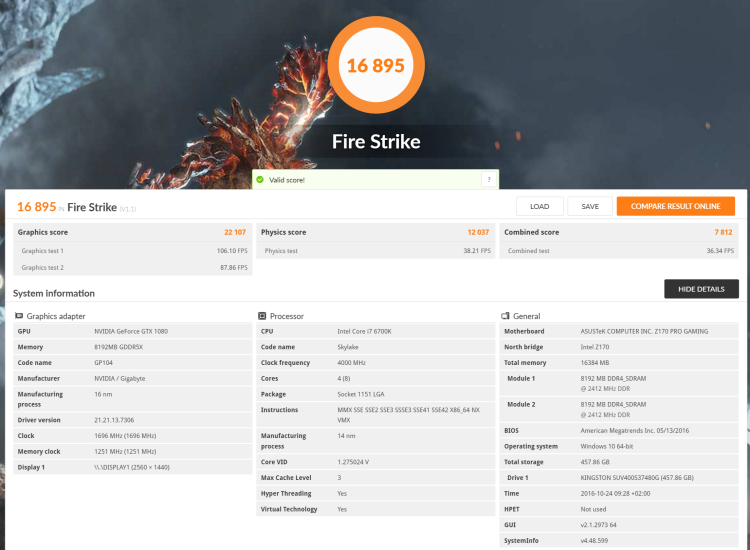Click the SAVE button
The image size is (750, 550).
pos(590,206)
